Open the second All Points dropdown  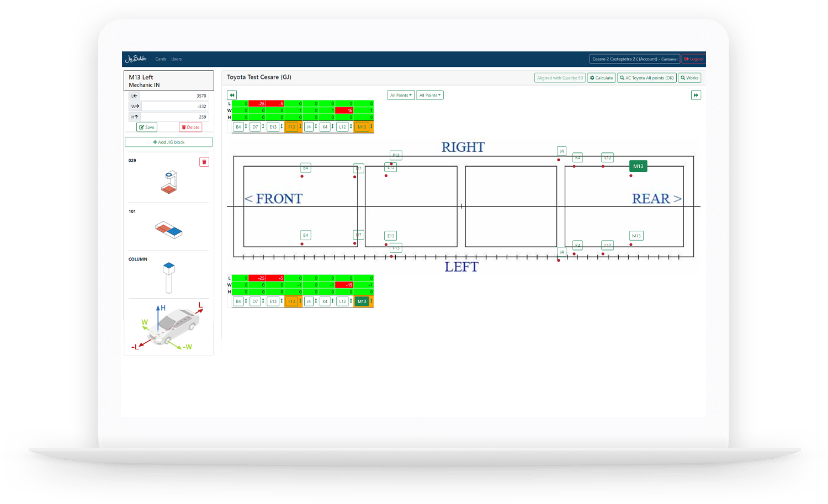429,95
